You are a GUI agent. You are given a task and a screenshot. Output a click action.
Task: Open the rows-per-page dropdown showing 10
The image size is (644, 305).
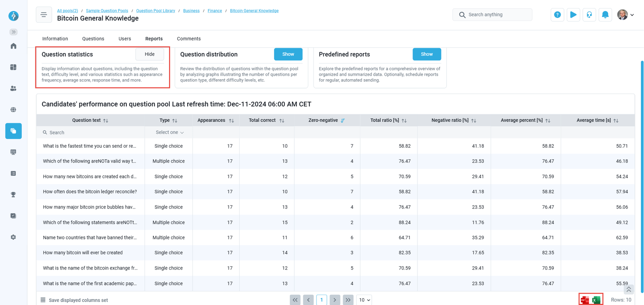pos(364,300)
